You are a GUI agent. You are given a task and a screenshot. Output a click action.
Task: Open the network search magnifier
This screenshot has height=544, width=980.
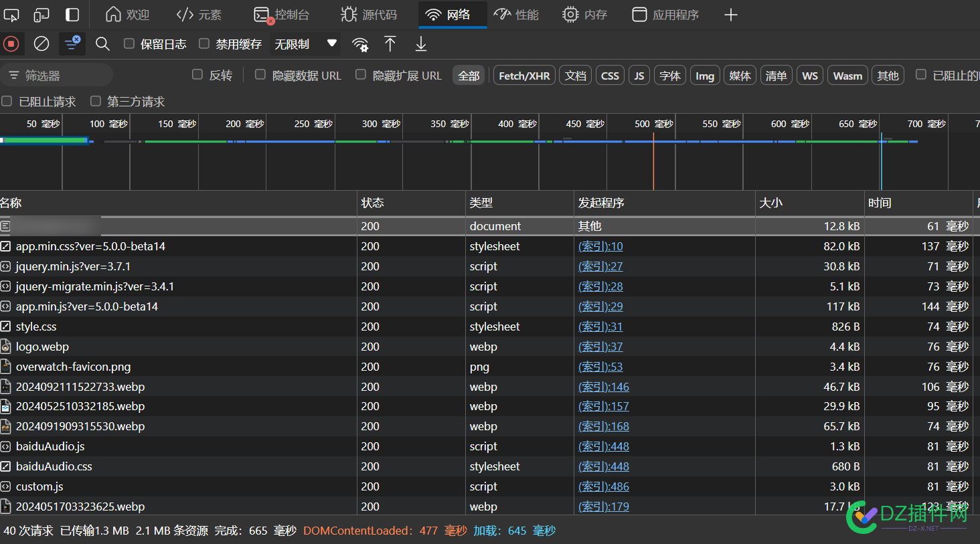pos(102,44)
